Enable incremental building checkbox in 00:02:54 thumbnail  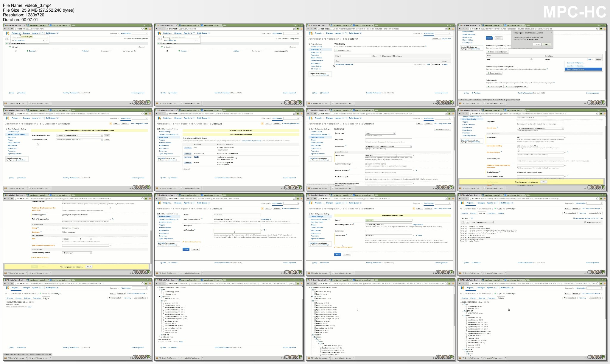click(x=366, y=164)
